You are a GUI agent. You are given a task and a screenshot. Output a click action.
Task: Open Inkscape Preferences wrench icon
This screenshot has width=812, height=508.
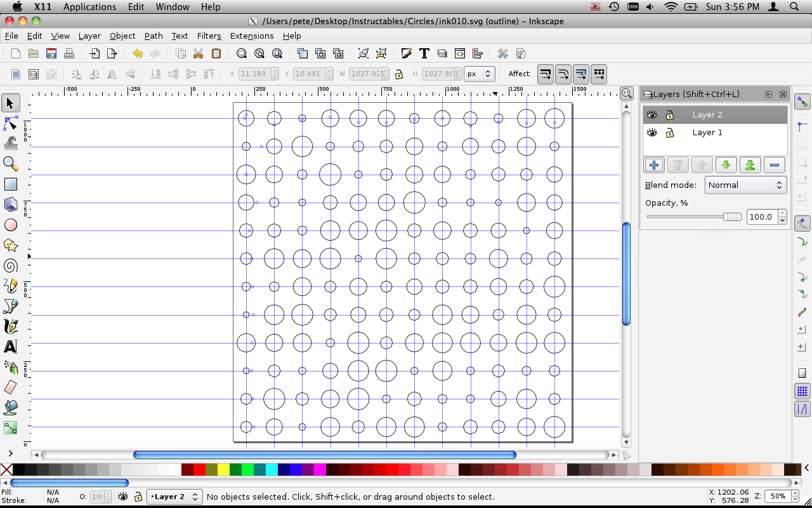coord(503,53)
